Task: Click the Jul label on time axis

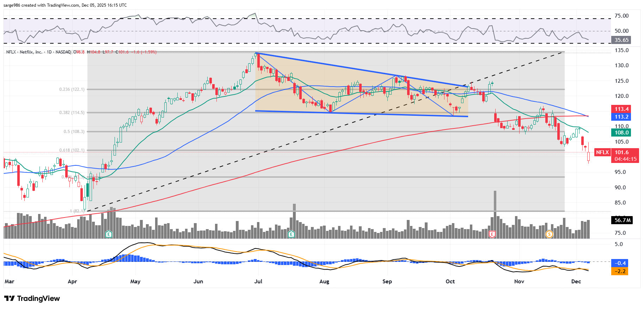Action: pyautogui.click(x=258, y=282)
